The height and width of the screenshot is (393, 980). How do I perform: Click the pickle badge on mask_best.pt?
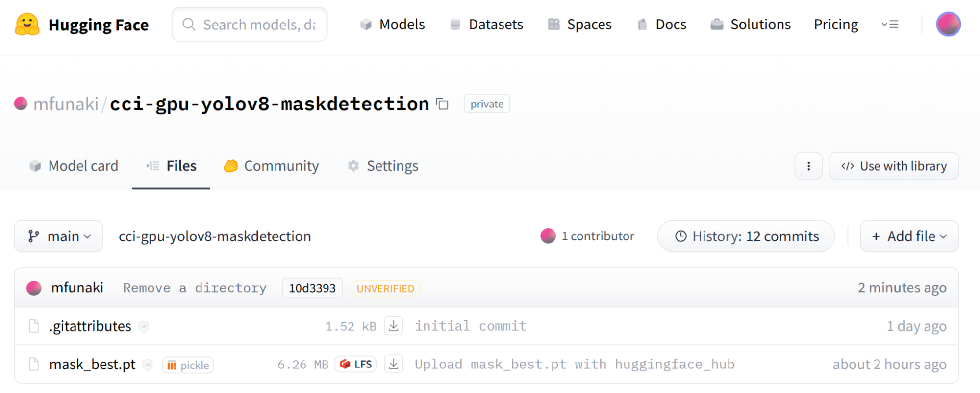click(x=188, y=365)
